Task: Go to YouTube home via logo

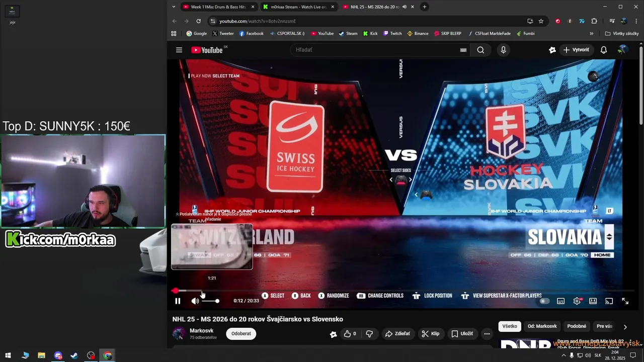Action: [207, 50]
